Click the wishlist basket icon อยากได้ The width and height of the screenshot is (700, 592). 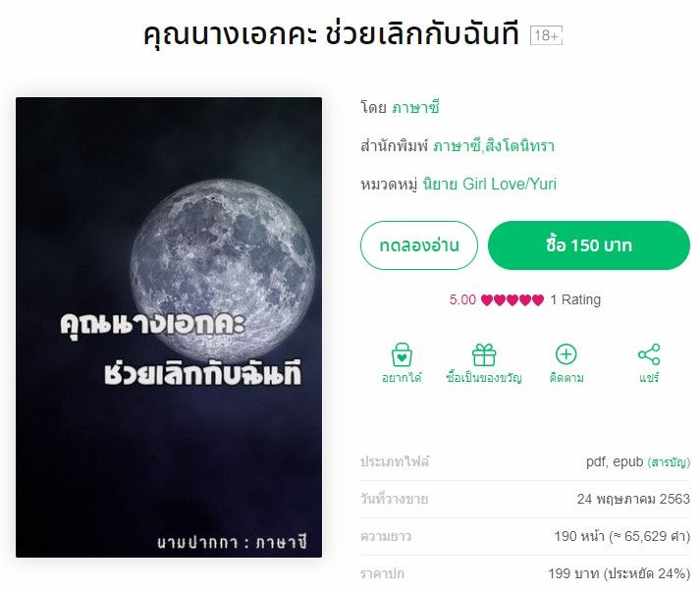coord(402,355)
